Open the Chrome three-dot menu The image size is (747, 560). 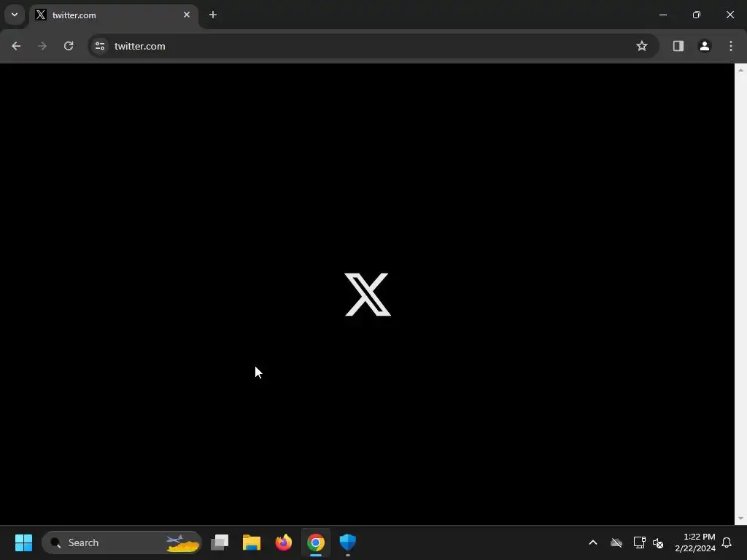click(x=731, y=46)
